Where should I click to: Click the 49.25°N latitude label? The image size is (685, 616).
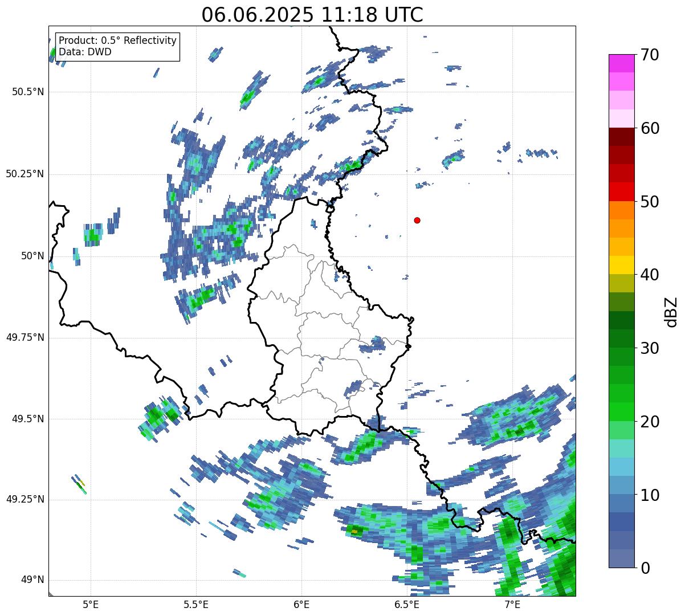point(25,499)
